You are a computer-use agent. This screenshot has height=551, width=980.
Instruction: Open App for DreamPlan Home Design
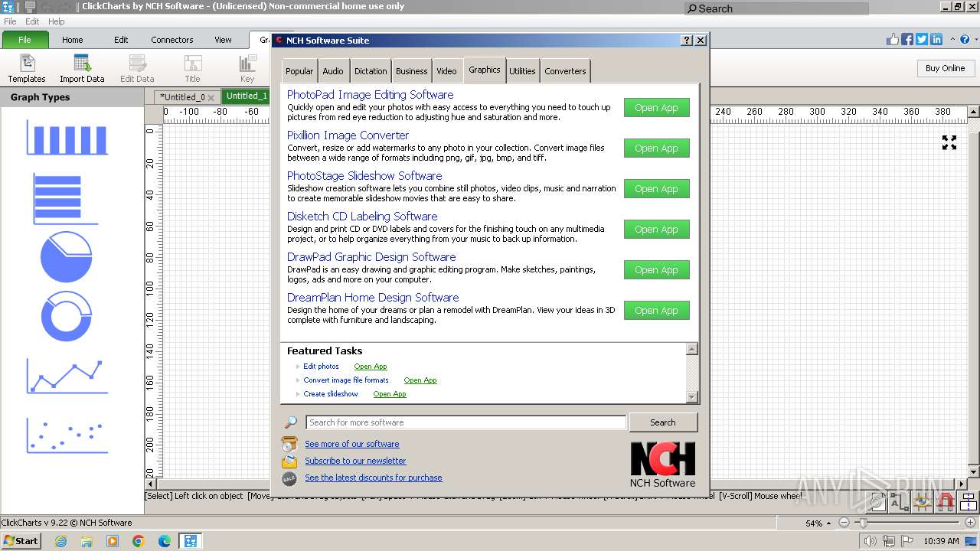(x=657, y=311)
